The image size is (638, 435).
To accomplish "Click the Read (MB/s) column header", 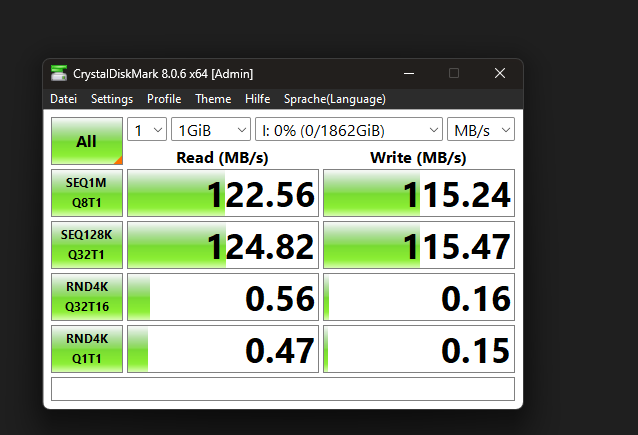I will [222, 158].
